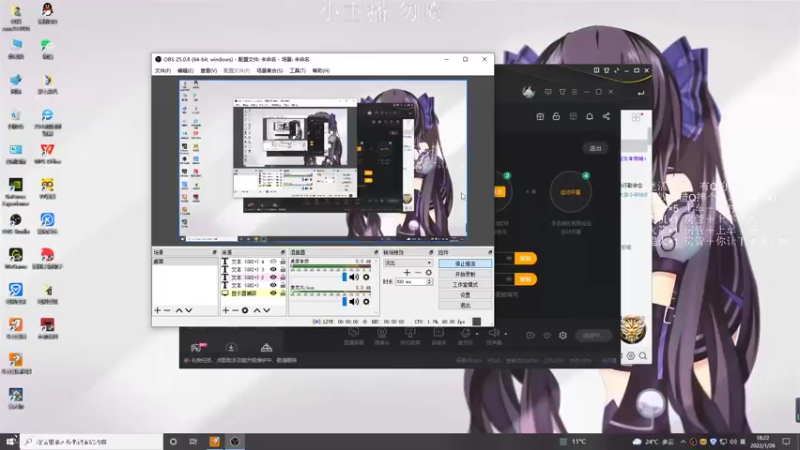Click download icon at streaming app bottom-left
Viewport: 800px width, 450px height.
coord(231,348)
